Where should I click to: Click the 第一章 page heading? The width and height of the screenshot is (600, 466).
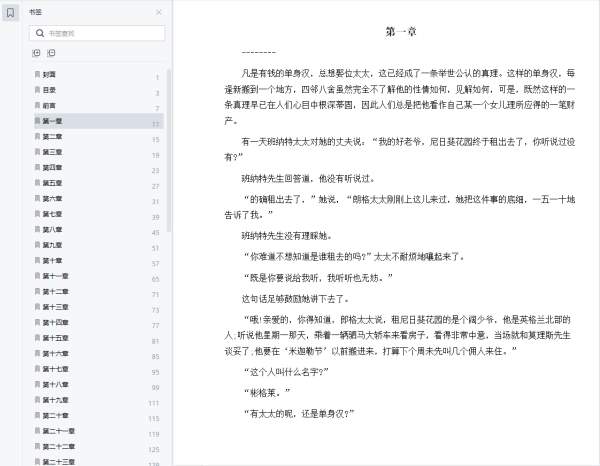pyautogui.click(x=401, y=31)
